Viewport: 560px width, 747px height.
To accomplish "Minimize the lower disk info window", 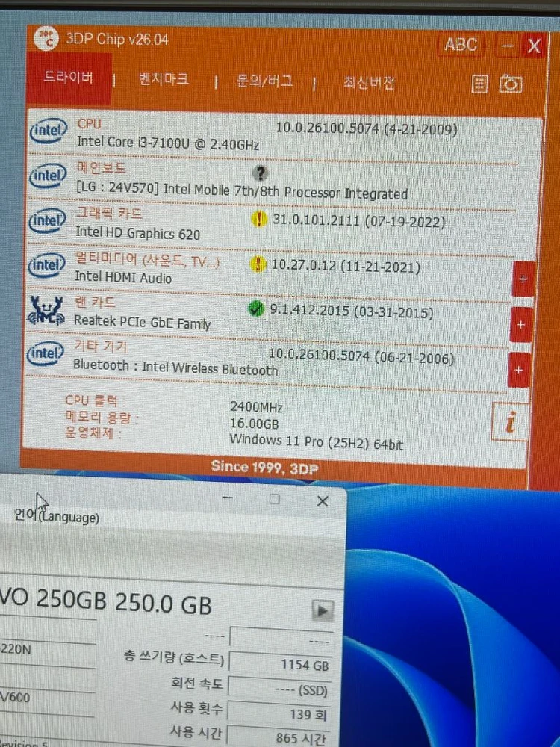I will [228, 498].
